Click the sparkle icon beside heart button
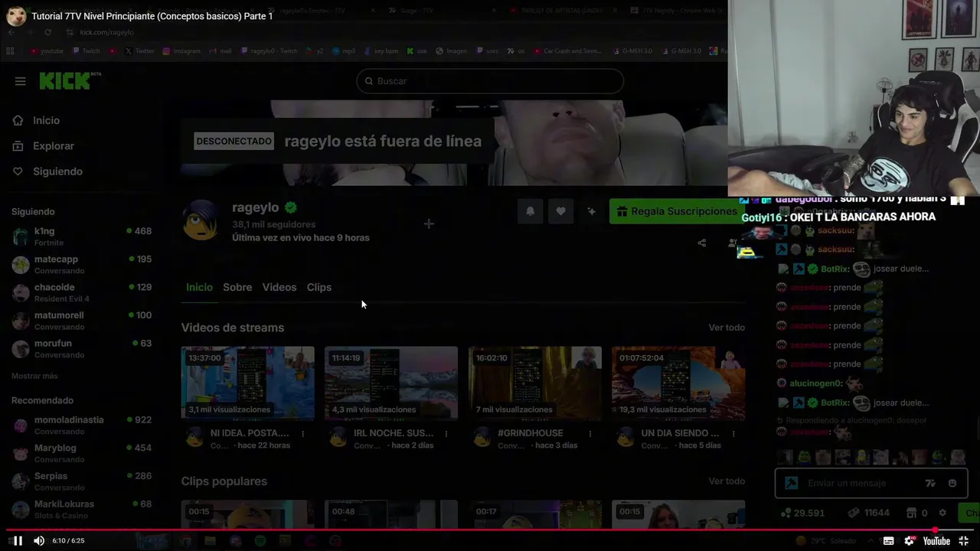 click(x=591, y=211)
